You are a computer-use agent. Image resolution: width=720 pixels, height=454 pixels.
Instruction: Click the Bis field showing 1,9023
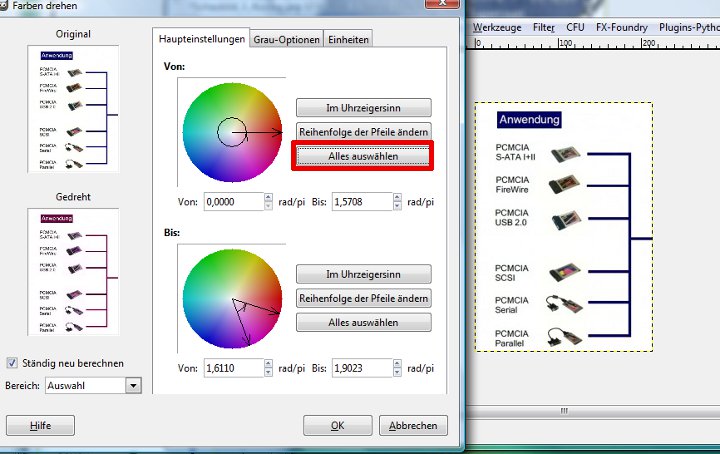pos(361,368)
